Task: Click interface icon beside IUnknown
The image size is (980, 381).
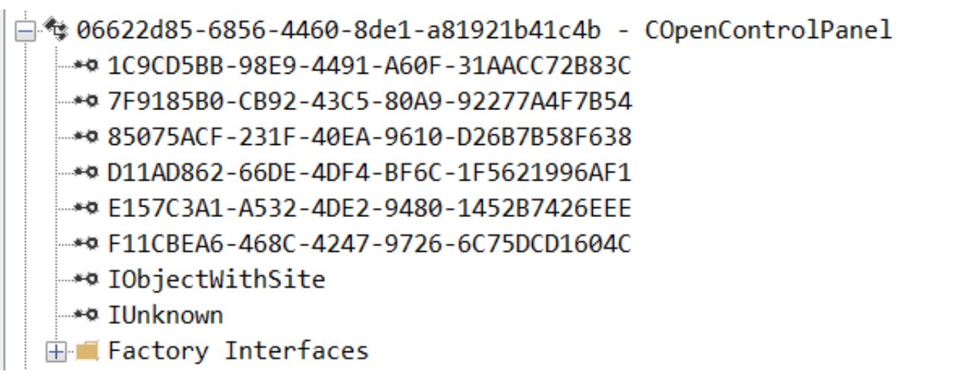Action: (x=87, y=315)
